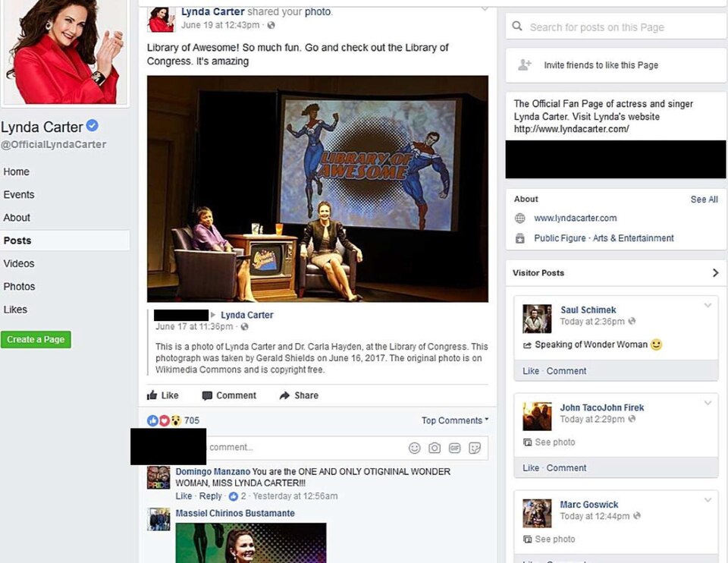Open the Top Comments sort dropdown
Image resolution: width=728 pixels, height=563 pixels.
[x=454, y=420]
